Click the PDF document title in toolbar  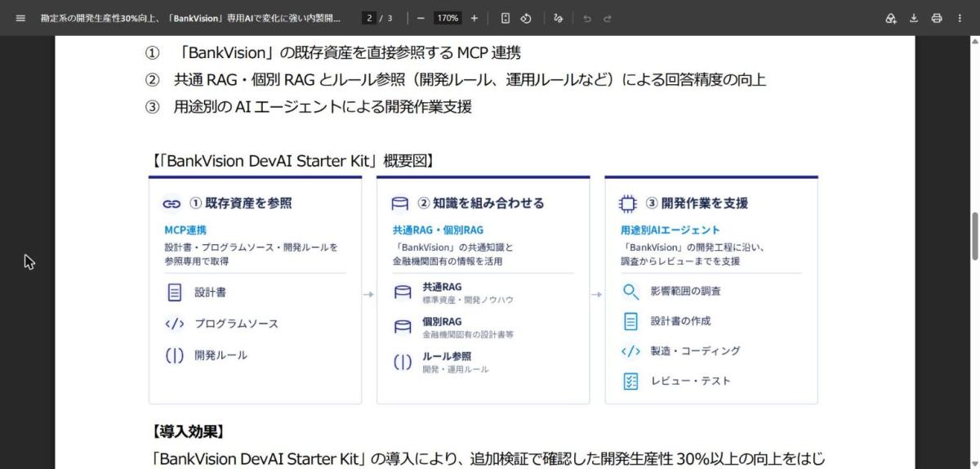[191, 18]
